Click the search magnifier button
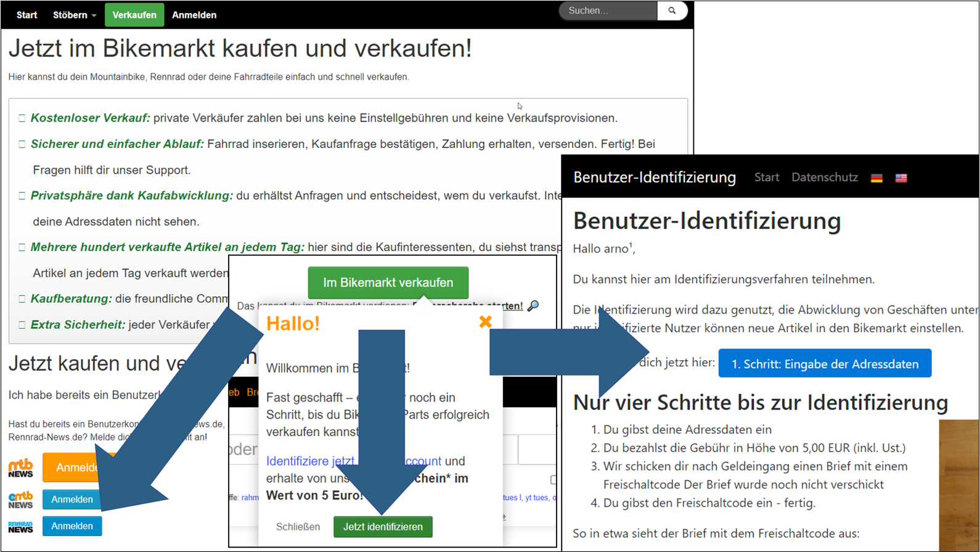 pyautogui.click(x=672, y=10)
